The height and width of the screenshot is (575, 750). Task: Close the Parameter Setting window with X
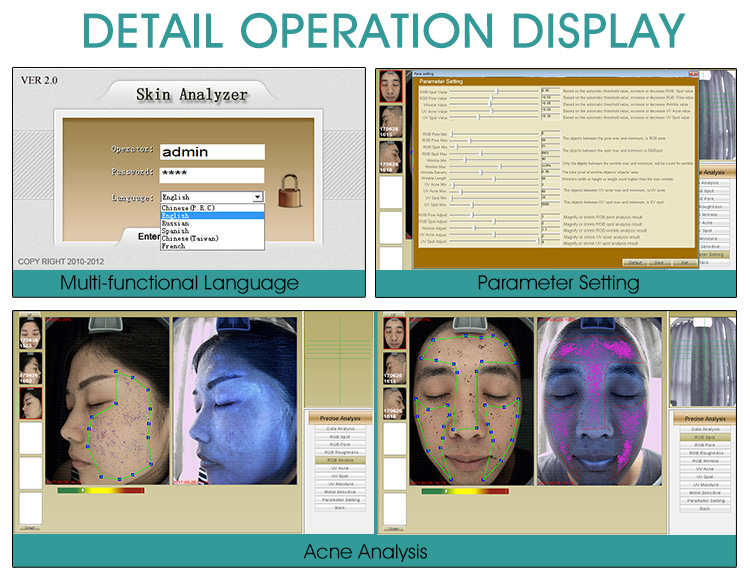click(x=692, y=74)
